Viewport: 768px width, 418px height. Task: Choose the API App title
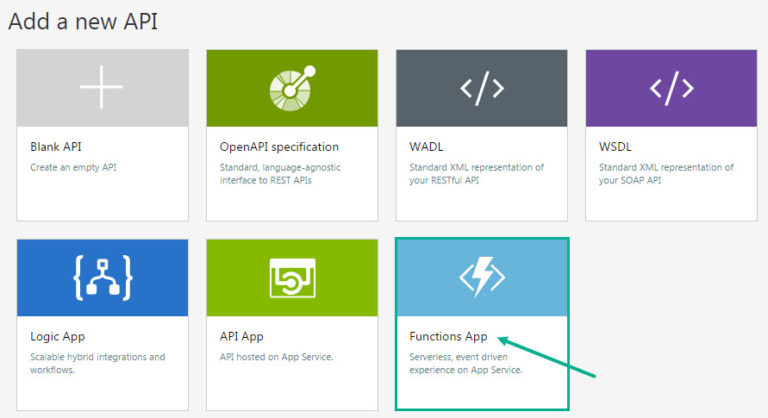241,337
